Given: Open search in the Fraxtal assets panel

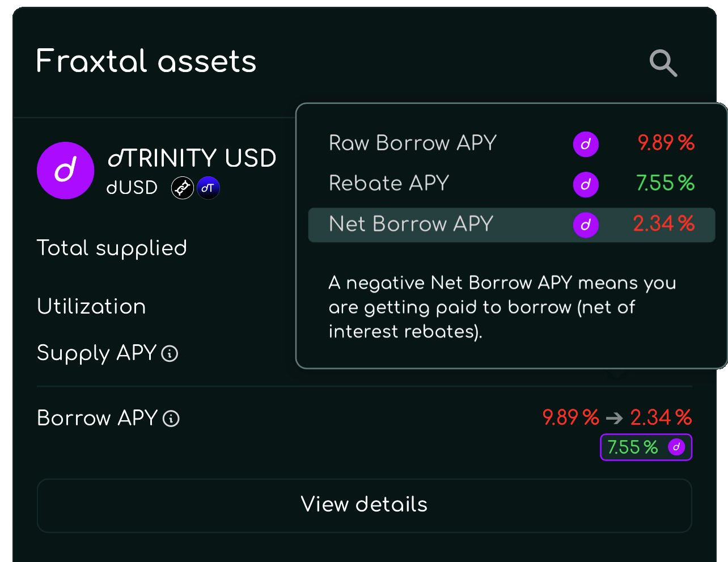Looking at the screenshot, I should (662, 63).
